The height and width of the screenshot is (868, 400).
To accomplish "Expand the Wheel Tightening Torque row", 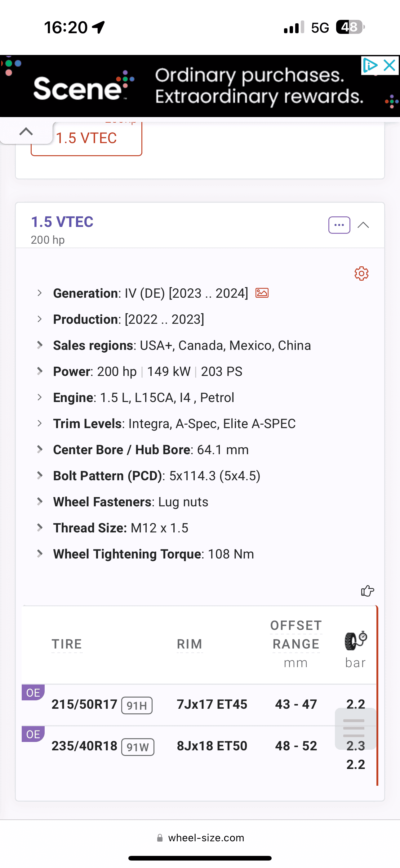I will click(40, 554).
